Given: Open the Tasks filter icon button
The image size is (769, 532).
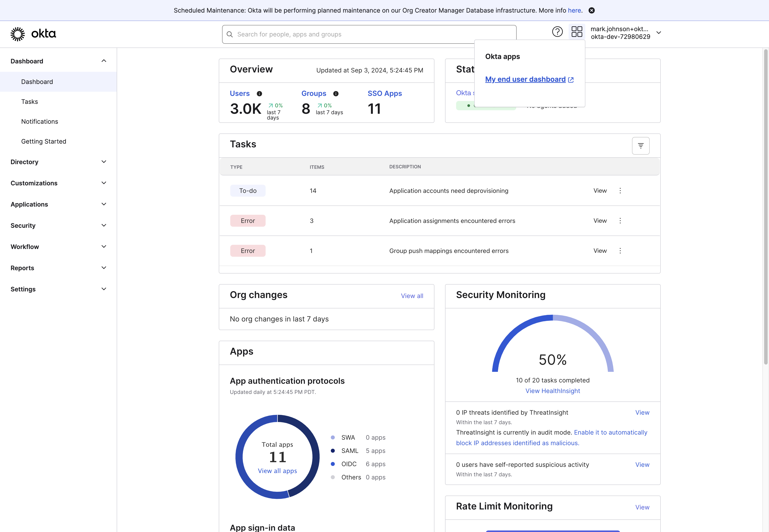Looking at the screenshot, I should pyautogui.click(x=641, y=146).
